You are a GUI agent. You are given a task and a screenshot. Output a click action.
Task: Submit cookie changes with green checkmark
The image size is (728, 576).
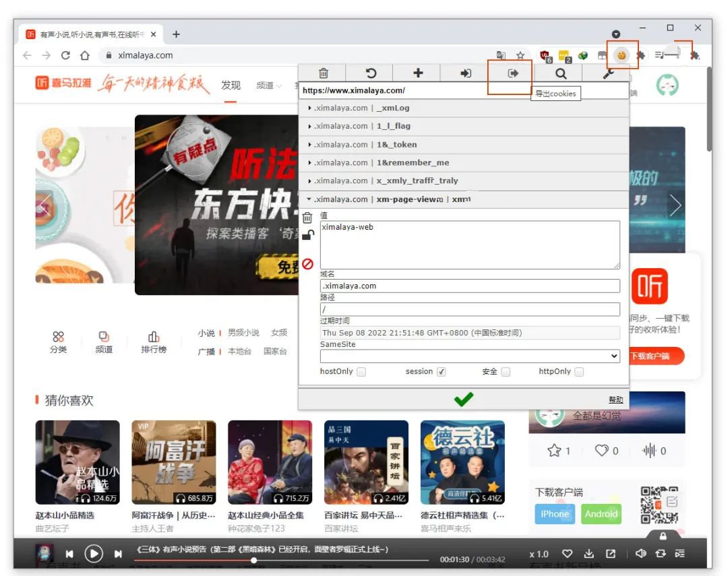click(463, 399)
